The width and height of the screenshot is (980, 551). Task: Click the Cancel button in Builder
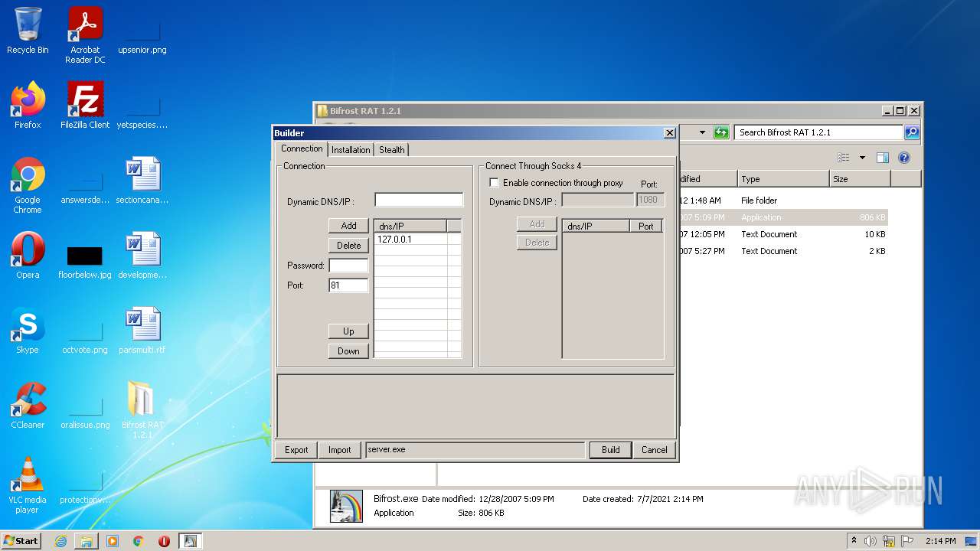click(x=654, y=449)
